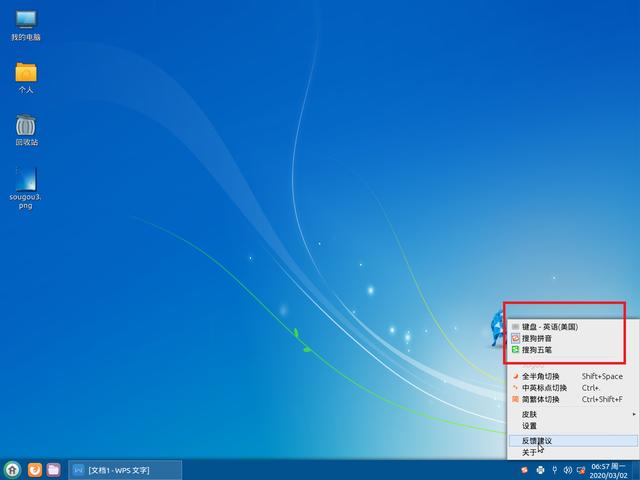640x480 pixels.
Task: Open the printer tray icon
Action: (540, 470)
